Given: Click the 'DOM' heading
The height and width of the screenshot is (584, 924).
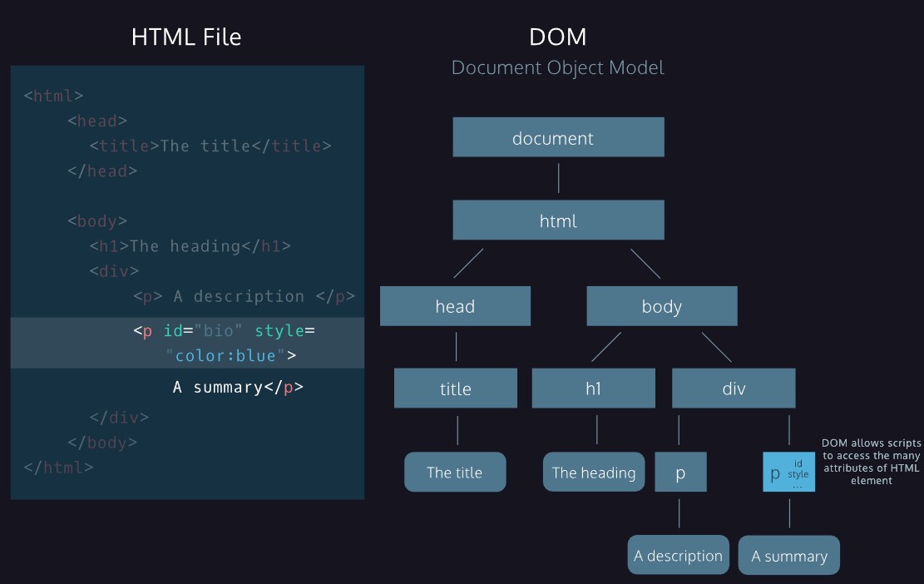Looking at the screenshot, I should click(x=557, y=37).
